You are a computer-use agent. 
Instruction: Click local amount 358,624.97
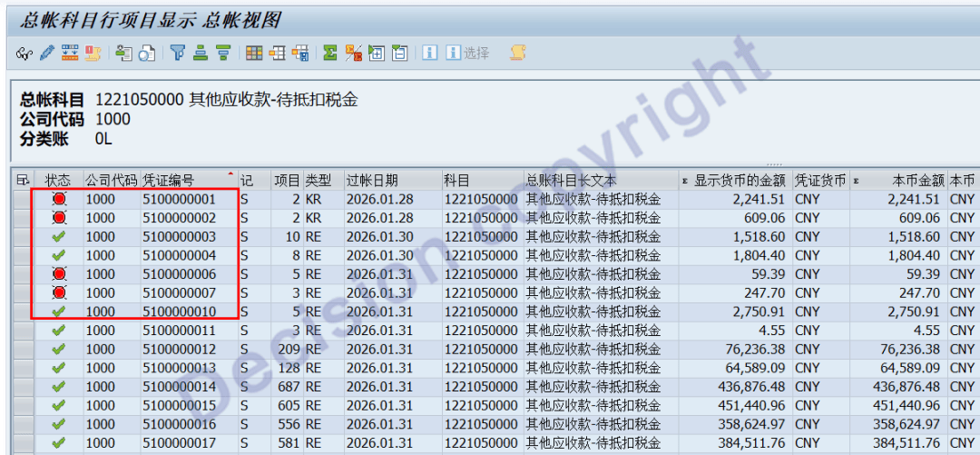click(906, 424)
